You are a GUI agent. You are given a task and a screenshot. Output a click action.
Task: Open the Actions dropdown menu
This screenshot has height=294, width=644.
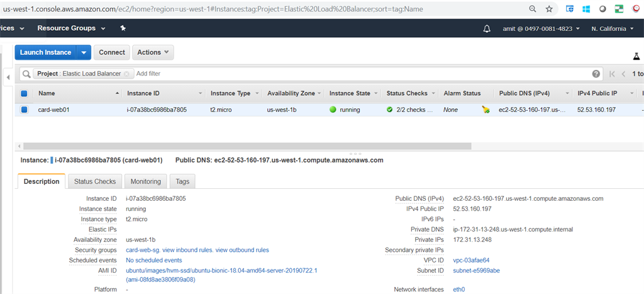[153, 53]
